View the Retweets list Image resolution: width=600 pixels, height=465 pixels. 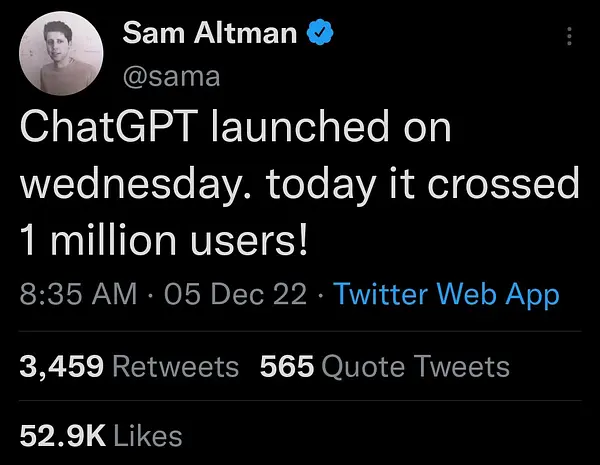tap(129, 366)
